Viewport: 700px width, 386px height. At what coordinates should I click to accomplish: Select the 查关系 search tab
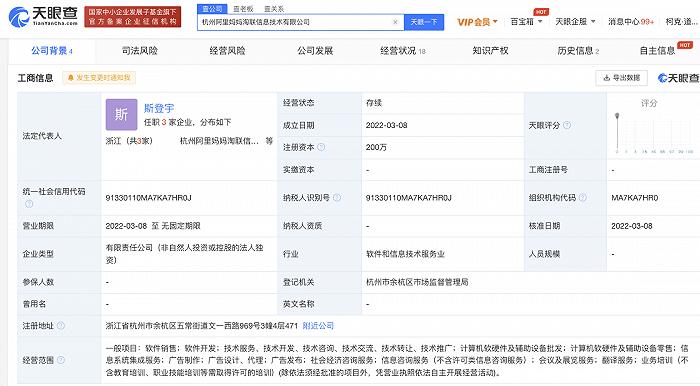[274, 9]
